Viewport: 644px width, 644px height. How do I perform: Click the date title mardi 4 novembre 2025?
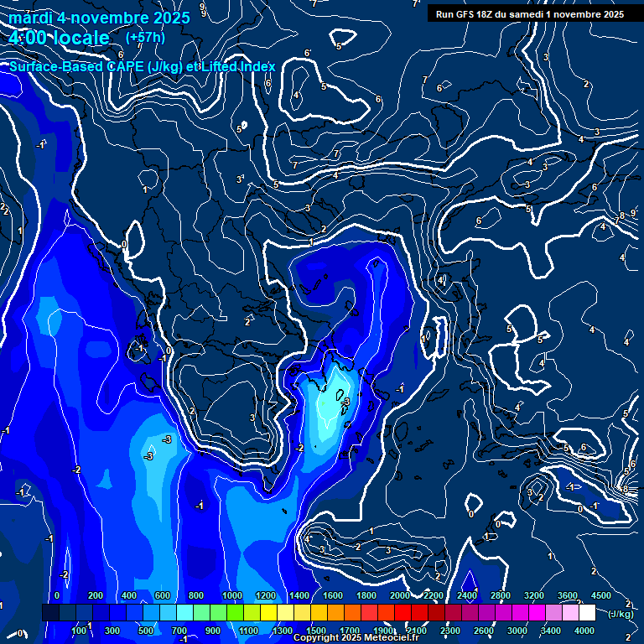[x=99, y=17]
